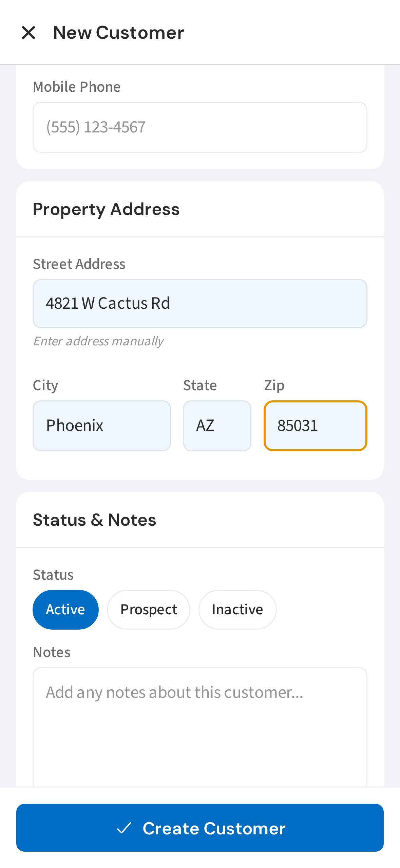Close the New Customer form
400x868 pixels.
click(28, 33)
